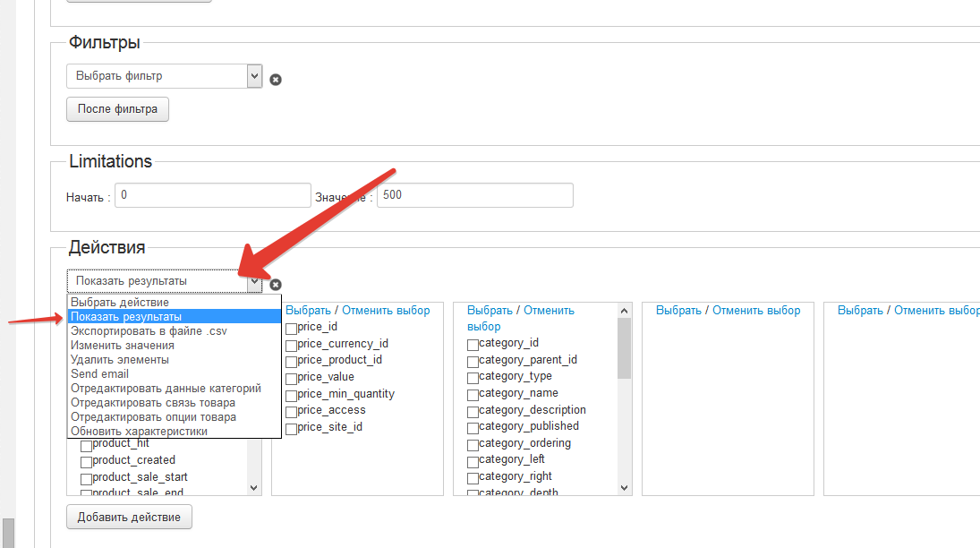Select 'Экспортировать в файле .csv' option
The width and height of the screenshot is (980, 548).
(149, 330)
